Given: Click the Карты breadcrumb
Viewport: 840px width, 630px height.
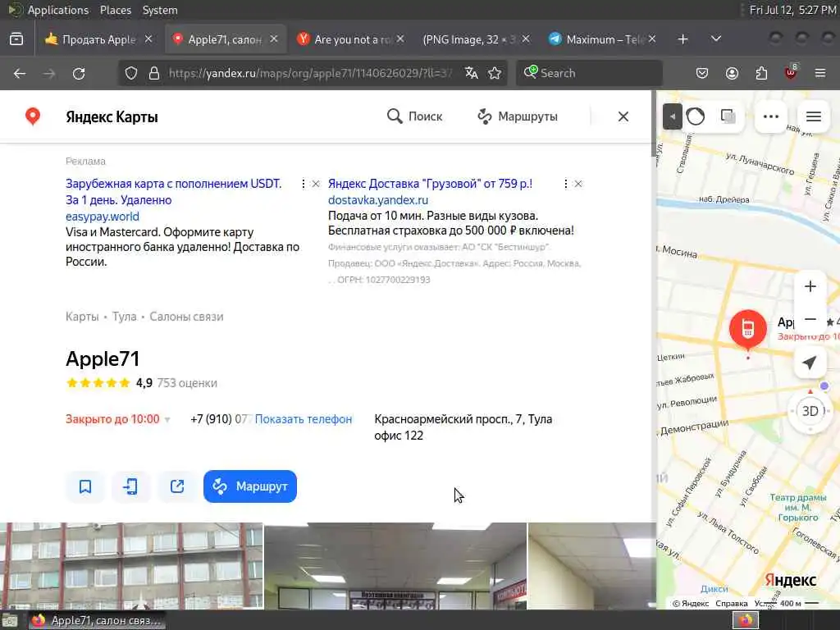Looking at the screenshot, I should [x=82, y=317].
